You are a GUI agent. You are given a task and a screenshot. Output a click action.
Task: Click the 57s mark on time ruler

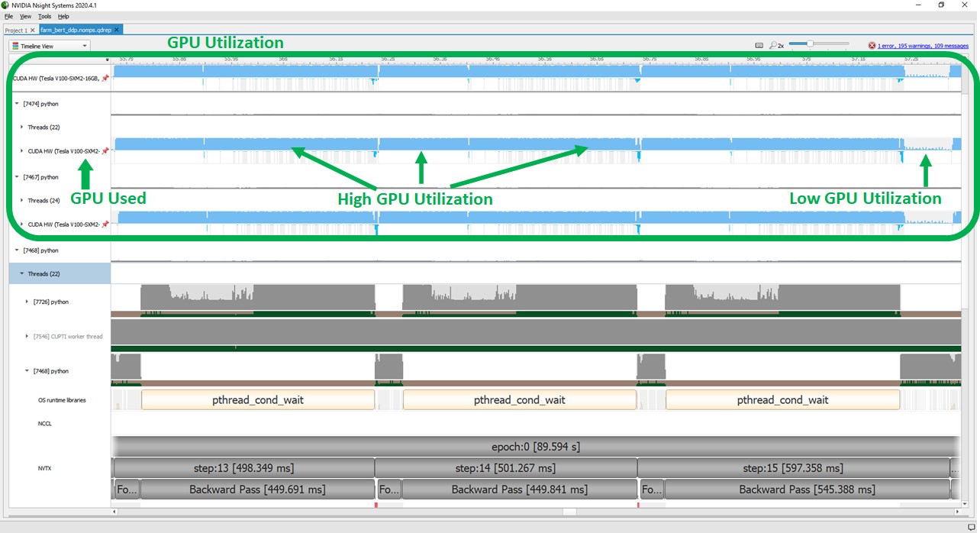[x=806, y=59]
